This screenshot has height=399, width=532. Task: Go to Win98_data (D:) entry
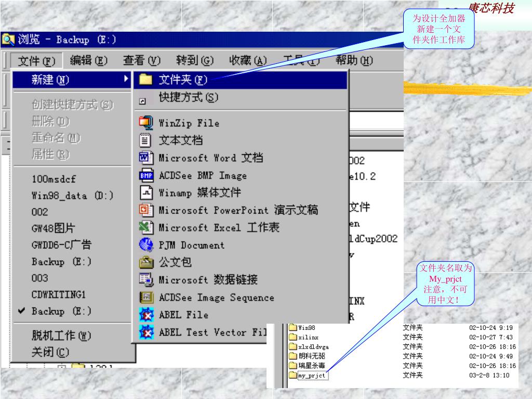pos(72,195)
